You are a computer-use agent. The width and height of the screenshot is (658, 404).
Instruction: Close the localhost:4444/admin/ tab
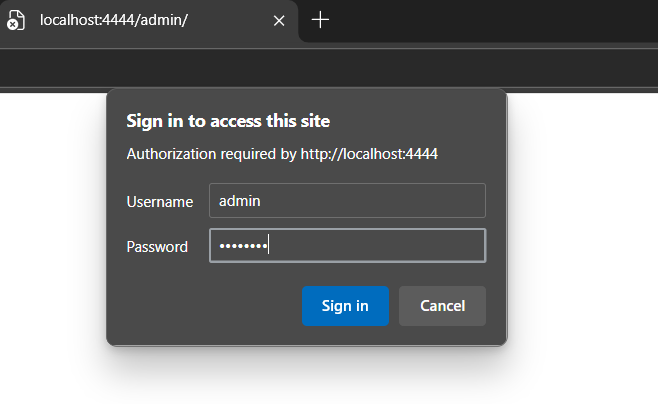pos(279,21)
